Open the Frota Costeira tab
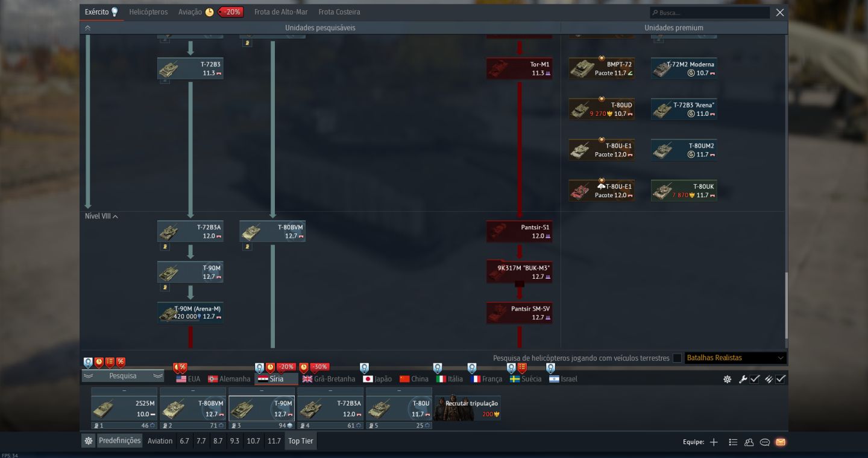The width and height of the screenshot is (868, 458). click(339, 12)
